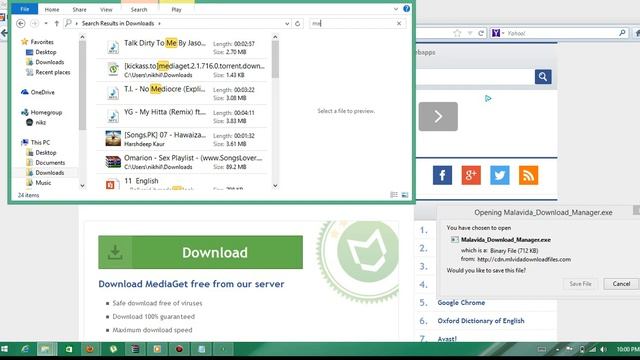Click the green Download button
This screenshot has width=640, height=360.
[200, 252]
